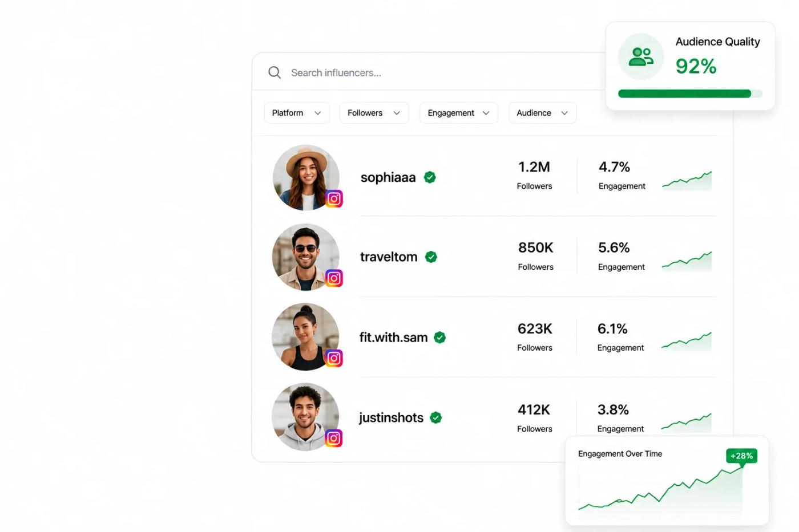Click verified checkmark next to traveltom
799x532 pixels.
click(431, 257)
